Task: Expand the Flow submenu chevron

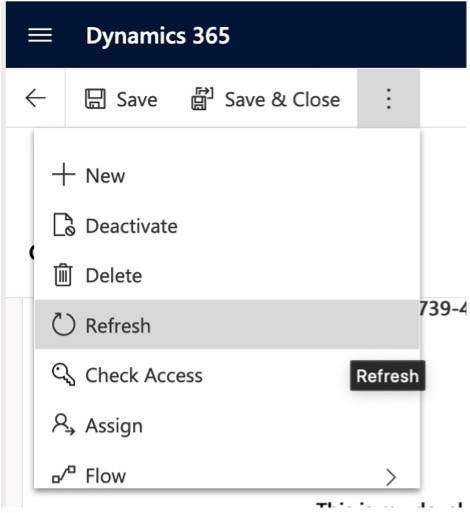Action: point(391,477)
